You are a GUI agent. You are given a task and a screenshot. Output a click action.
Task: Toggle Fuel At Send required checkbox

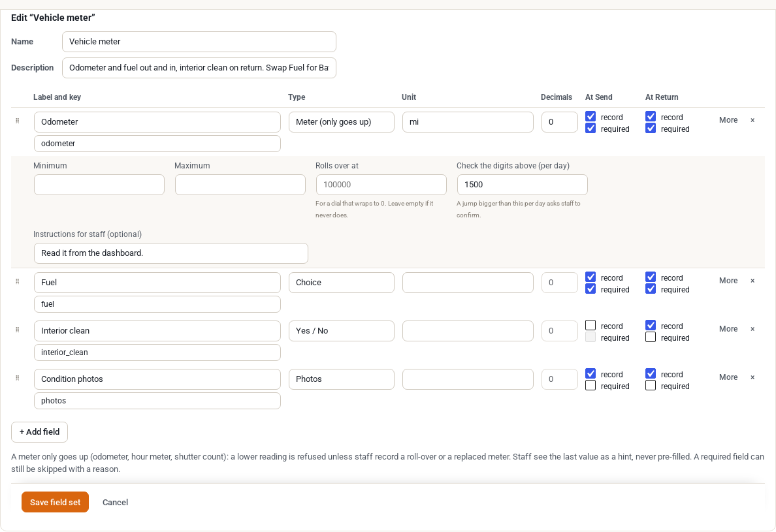pos(590,289)
